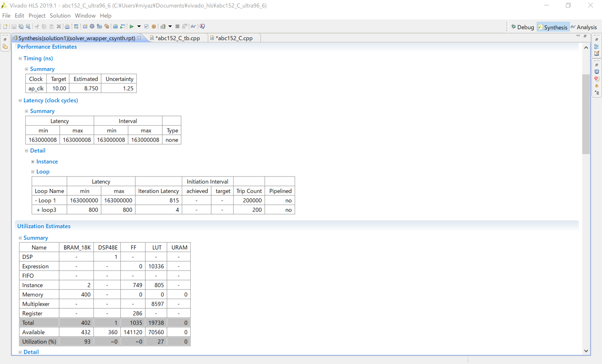Click the New File toolbar icon
The height and width of the screenshot is (364, 602).
[5, 26]
